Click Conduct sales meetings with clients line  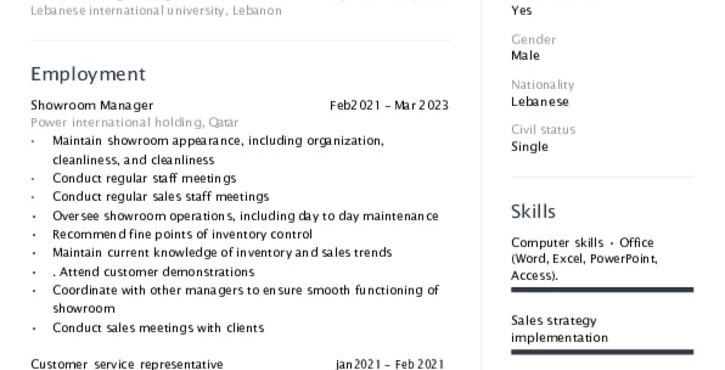click(x=158, y=328)
